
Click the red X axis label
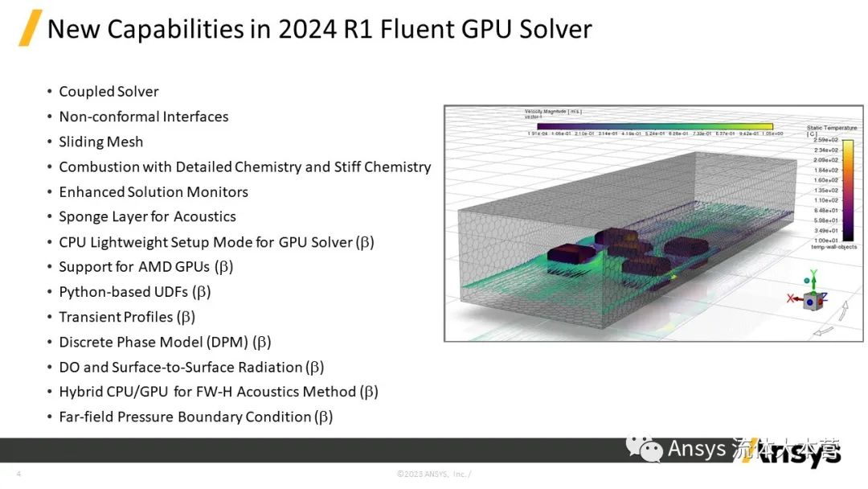point(791,298)
